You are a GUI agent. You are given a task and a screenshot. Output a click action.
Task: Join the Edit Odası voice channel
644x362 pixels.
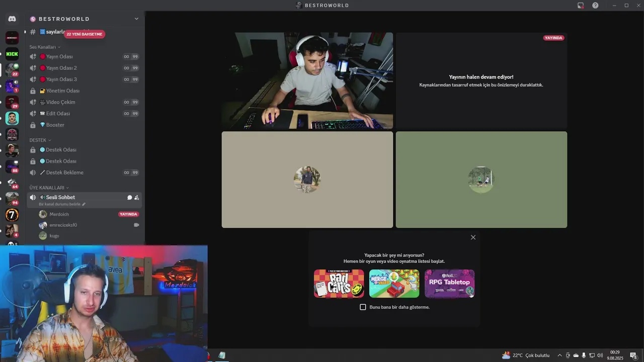[x=84, y=114]
